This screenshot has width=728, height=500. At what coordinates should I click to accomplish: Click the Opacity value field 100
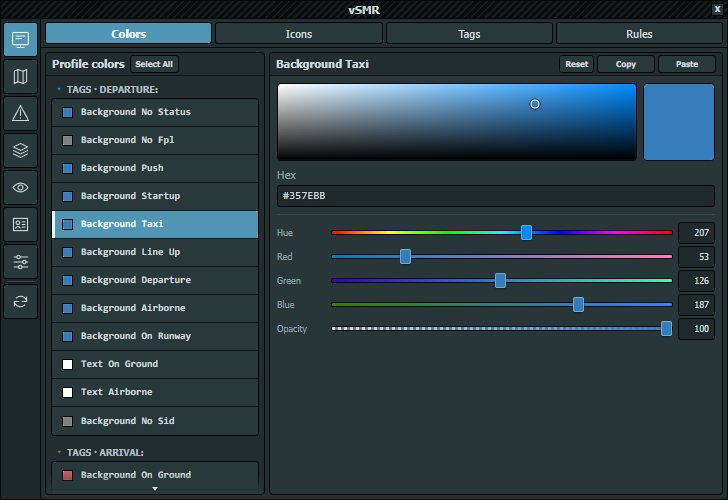point(696,329)
